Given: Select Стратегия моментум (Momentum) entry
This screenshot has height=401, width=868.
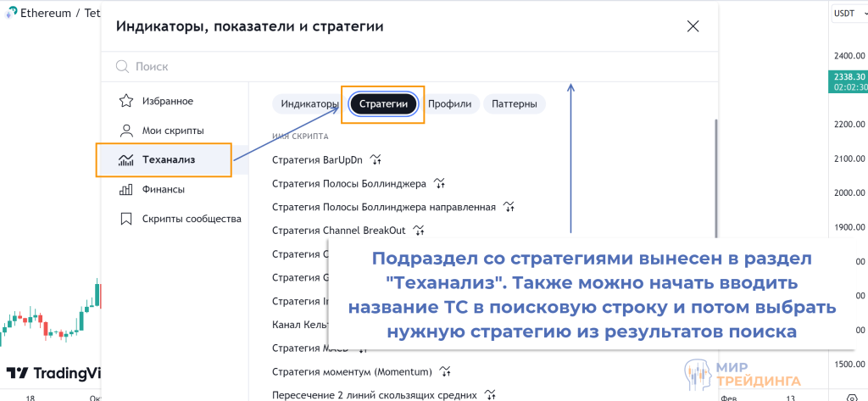Looking at the screenshot, I should pos(352,371).
